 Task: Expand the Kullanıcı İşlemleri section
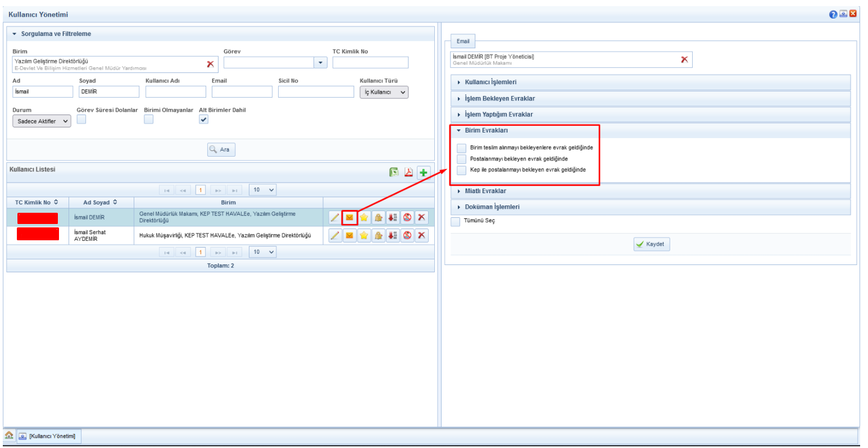[490, 83]
